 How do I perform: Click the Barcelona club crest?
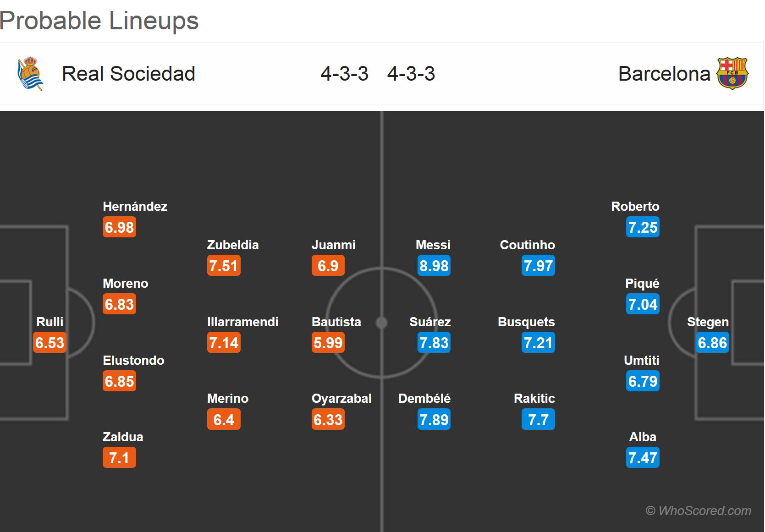coord(732,73)
